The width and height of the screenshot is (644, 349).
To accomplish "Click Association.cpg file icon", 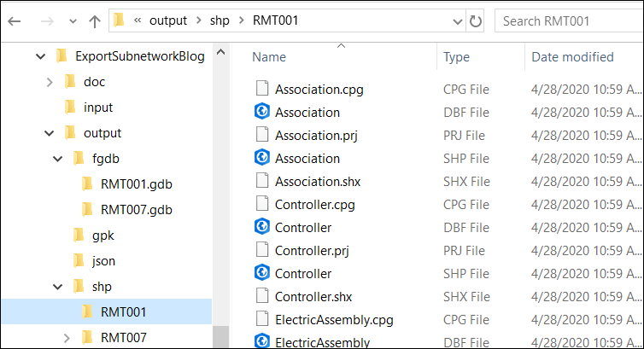I will [262, 88].
